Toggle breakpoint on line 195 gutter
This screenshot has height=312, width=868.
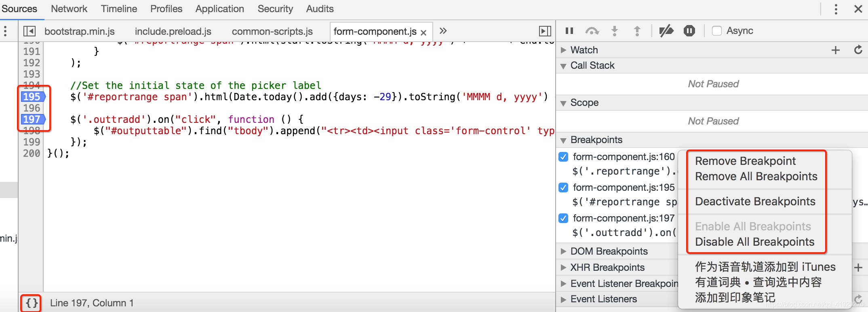tap(33, 97)
